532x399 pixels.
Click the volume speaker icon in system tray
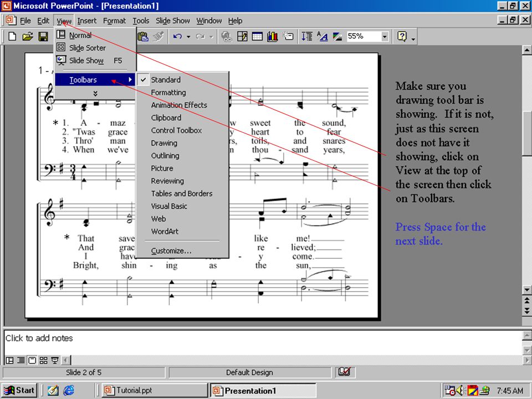[x=461, y=391]
